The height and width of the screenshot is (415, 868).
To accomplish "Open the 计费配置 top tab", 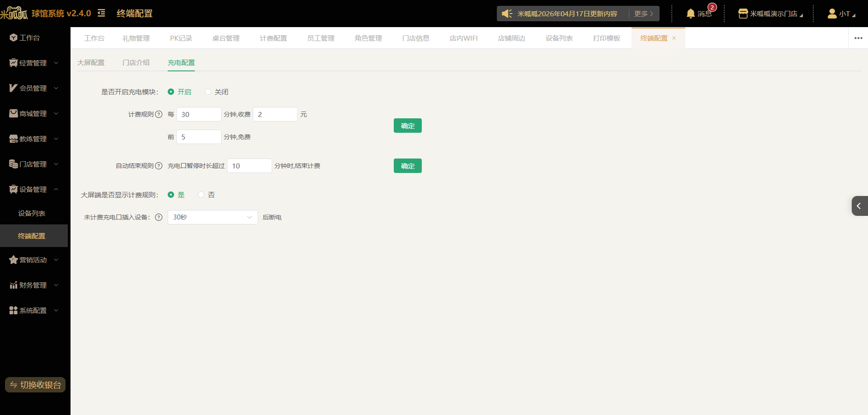I will pos(274,38).
